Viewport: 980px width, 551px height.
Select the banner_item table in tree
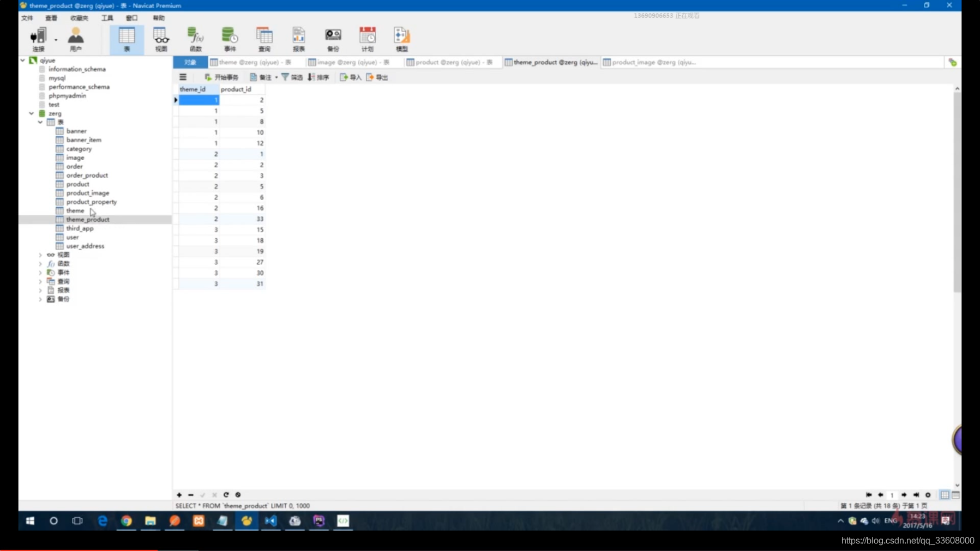(x=83, y=140)
